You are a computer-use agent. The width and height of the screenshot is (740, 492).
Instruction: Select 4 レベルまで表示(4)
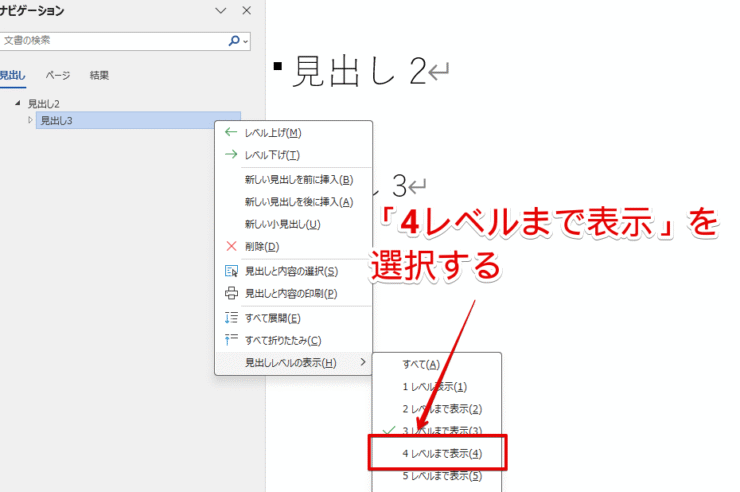coord(437,454)
